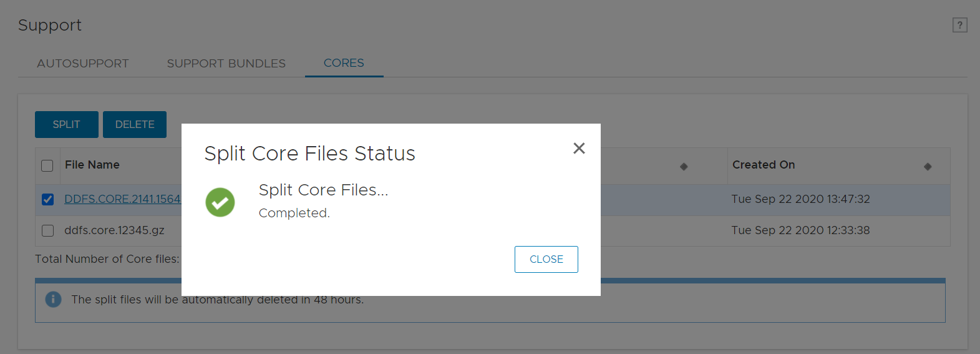Click sort arrows left of Created On
Image resolution: width=980 pixels, height=354 pixels.
(x=684, y=166)
